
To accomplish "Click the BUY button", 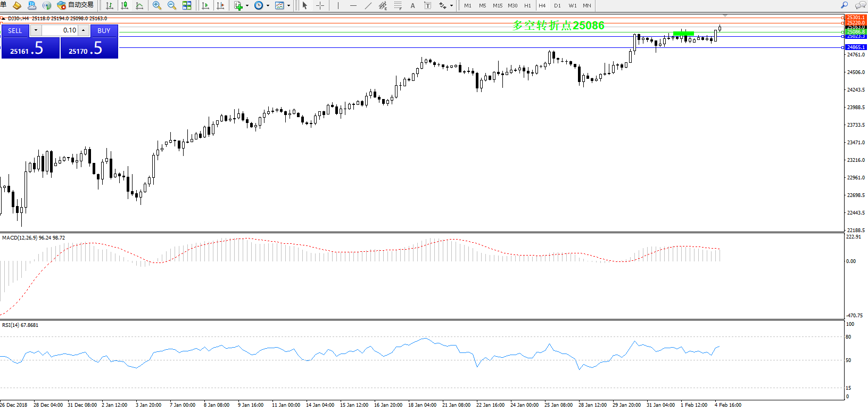I will 104,31.
